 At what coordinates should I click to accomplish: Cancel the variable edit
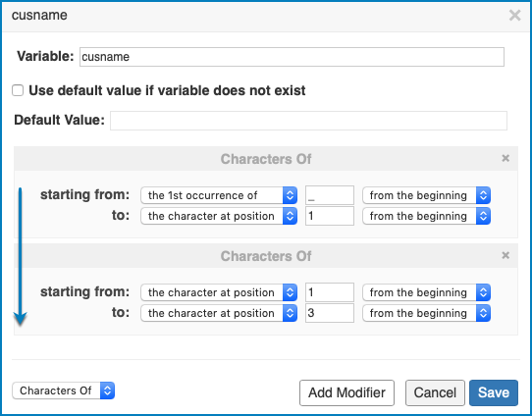tap(435, 392)
